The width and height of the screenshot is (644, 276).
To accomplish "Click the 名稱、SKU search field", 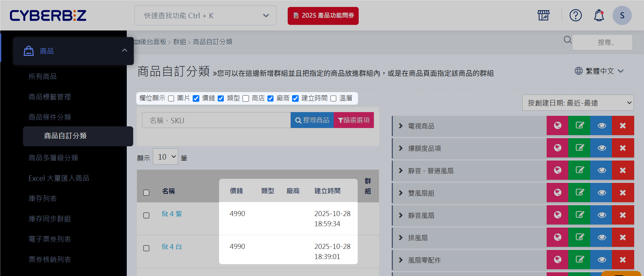I will click(216, 120).
